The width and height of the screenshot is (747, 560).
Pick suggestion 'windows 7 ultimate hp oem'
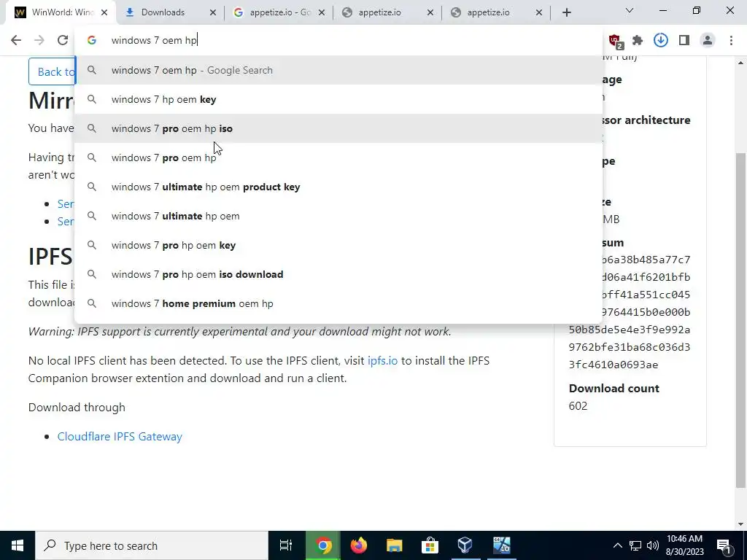click(338, 216)
